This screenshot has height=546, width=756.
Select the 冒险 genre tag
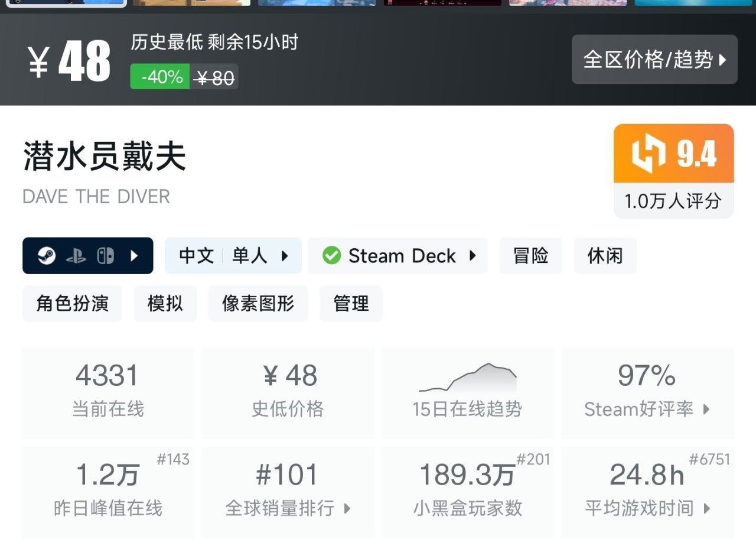[x=531, y=256]
